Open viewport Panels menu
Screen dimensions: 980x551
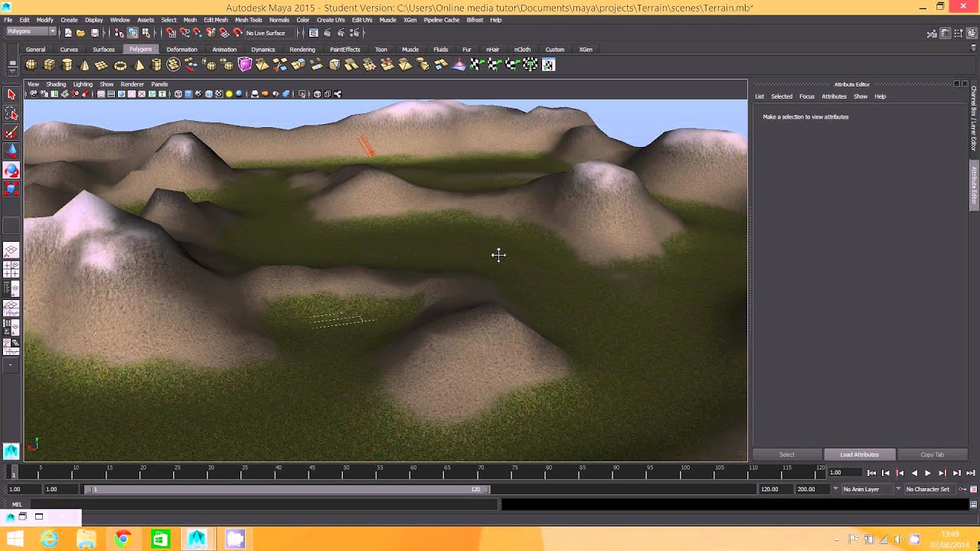pos(159,84)
